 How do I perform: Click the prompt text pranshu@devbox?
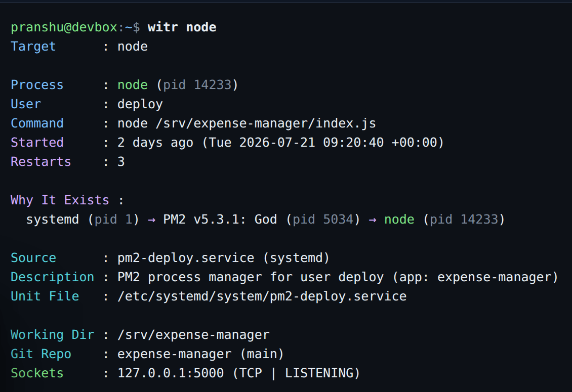pyautogui.click(x=64, y=28)
